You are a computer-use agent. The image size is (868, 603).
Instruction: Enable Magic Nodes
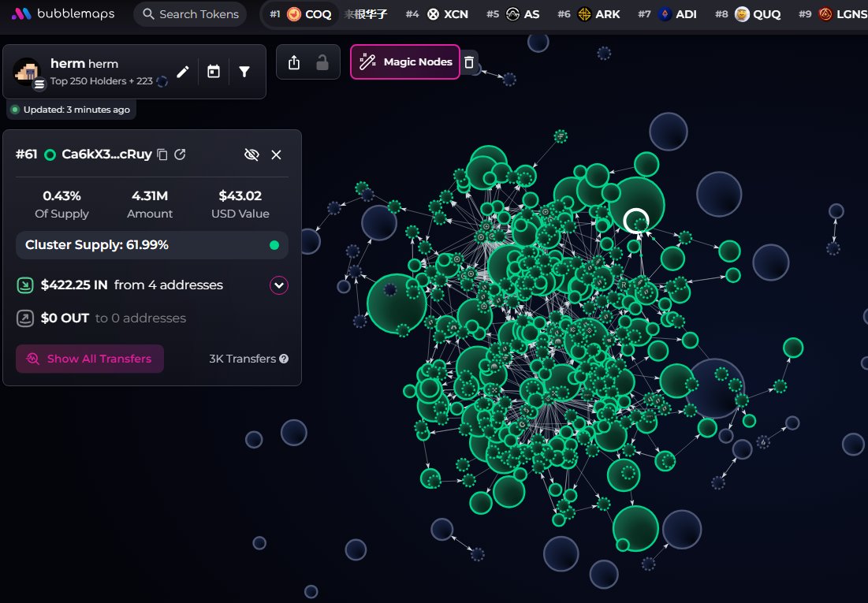[x=404, y=61]
